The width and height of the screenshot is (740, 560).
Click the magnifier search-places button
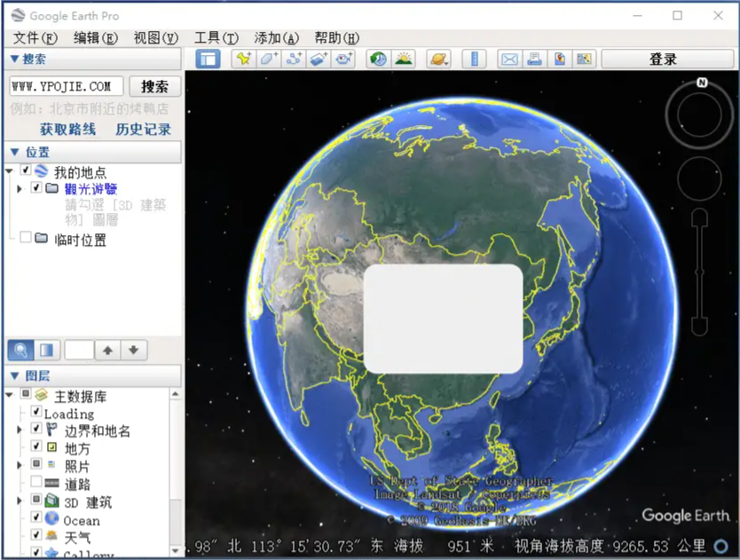(x=20, y=350)
